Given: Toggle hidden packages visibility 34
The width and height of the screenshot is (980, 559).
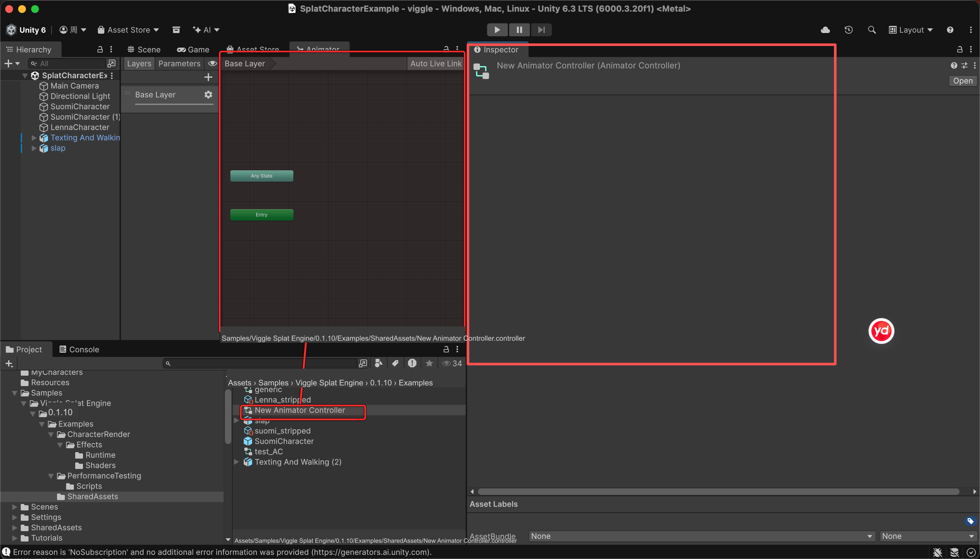Looking at the screenshot, I should 452,363.
